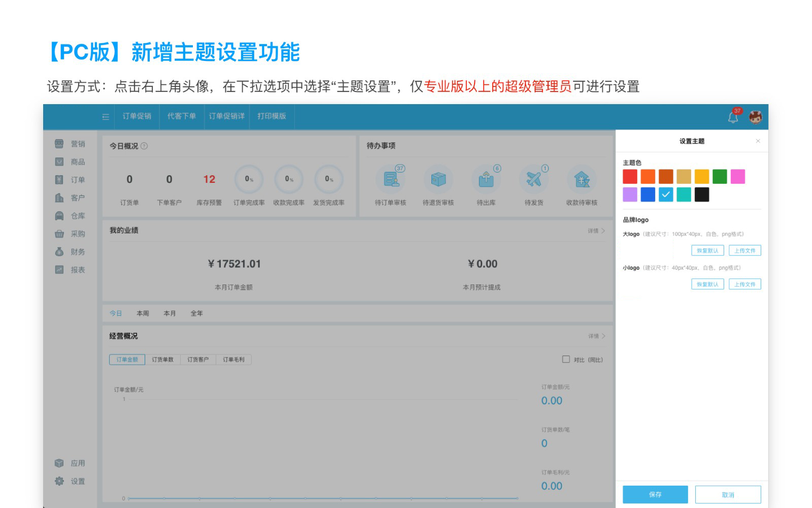Open the 收款待审核 payment icon
Screen dimensions: 812x508
[x=582, y=179]
